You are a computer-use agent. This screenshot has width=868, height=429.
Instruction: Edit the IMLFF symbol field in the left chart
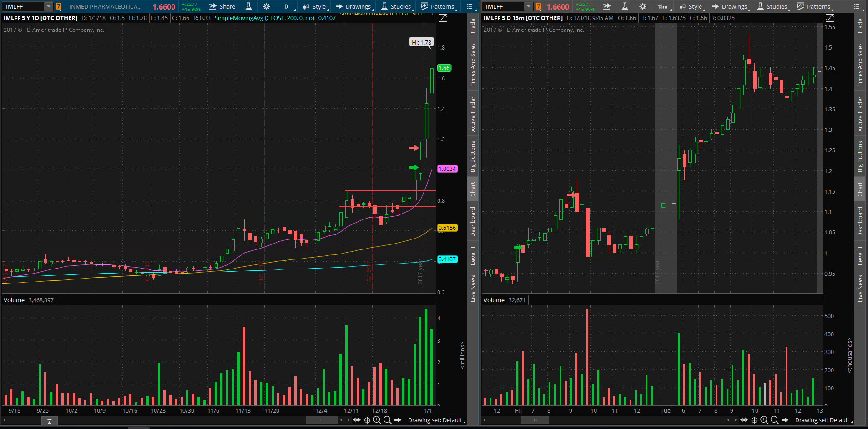24,6
